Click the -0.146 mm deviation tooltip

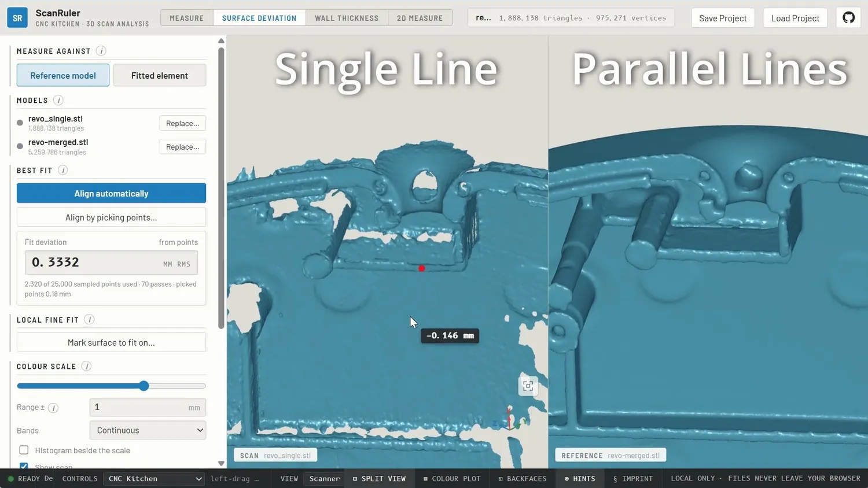pyautogui.click(x=450, y=335)
